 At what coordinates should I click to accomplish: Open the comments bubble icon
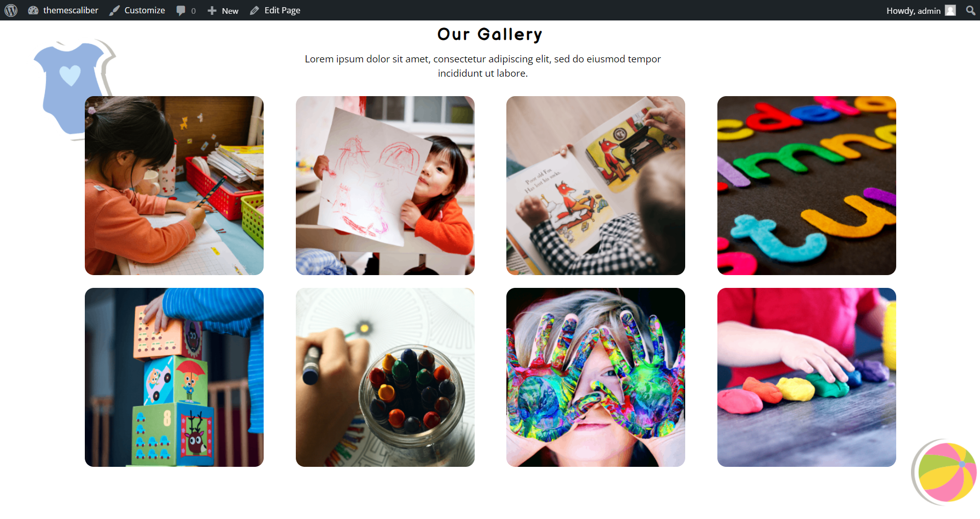click(x=181, y=10)
